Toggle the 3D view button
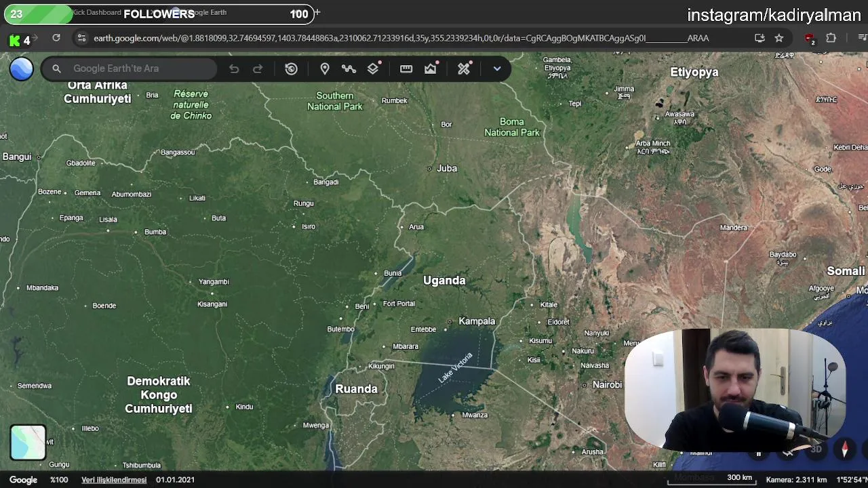Screen dimensions: 868x488 [x=816, y=449]
